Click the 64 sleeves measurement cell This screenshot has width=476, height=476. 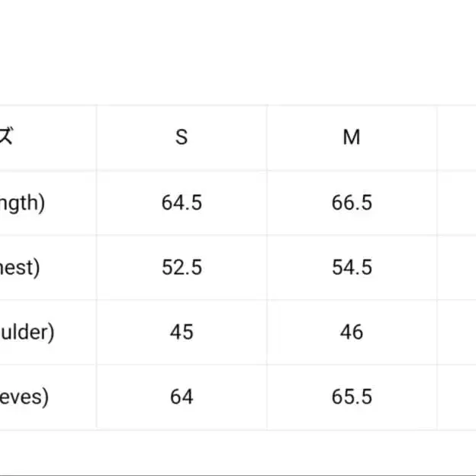coord(182,397)
